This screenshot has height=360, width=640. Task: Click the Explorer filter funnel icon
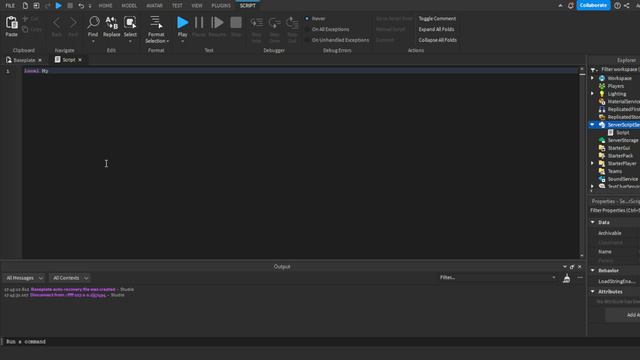(593, 70)
